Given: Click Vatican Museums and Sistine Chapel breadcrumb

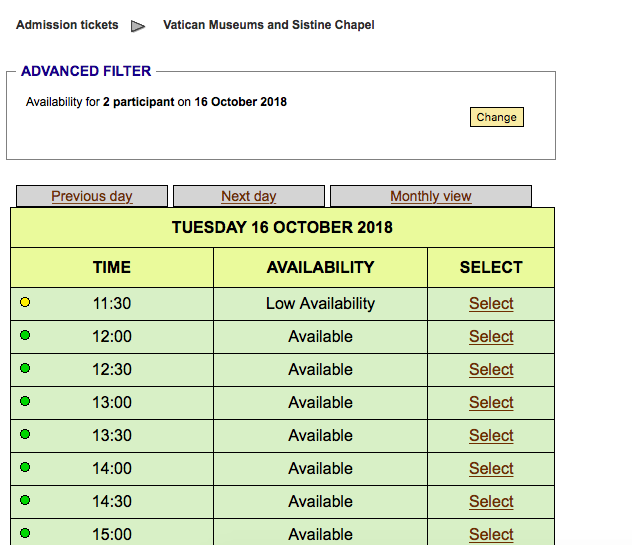Looking at the screenshot, I should click(x=268, y=25).
